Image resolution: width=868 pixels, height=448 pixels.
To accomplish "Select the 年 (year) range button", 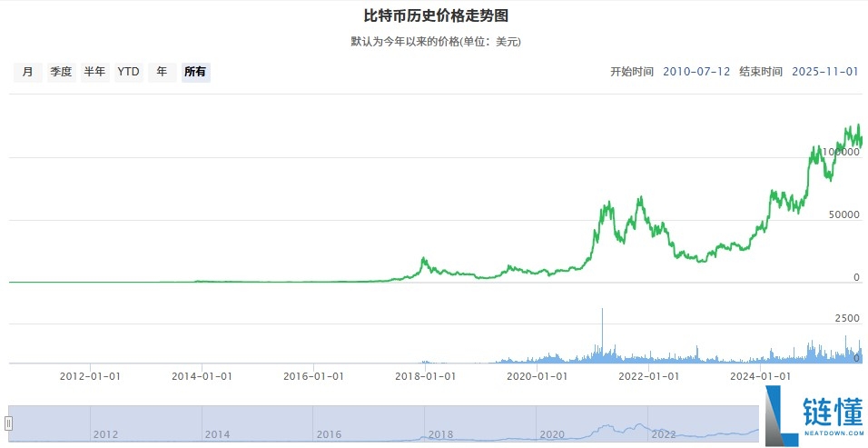I will click(163, 72).
